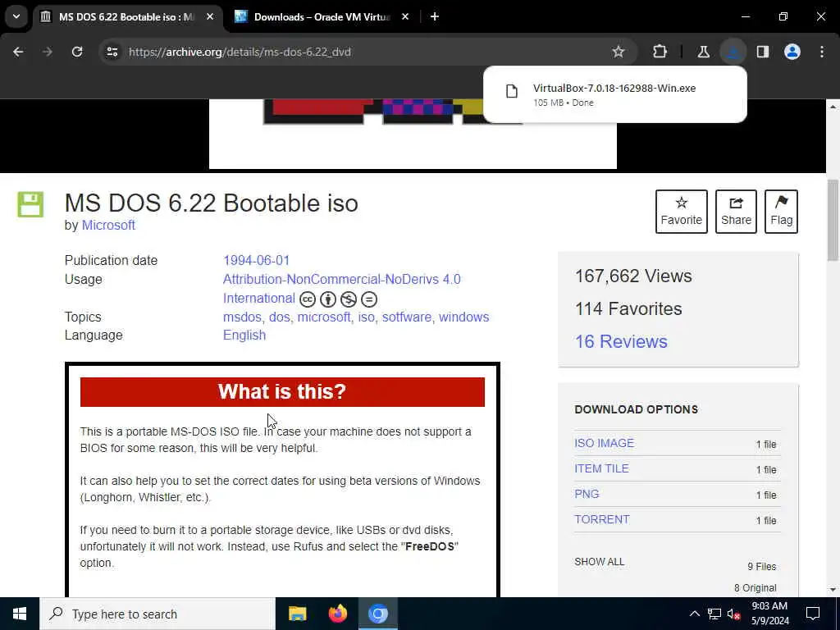Click the taskbar search box

click(157, 614)
